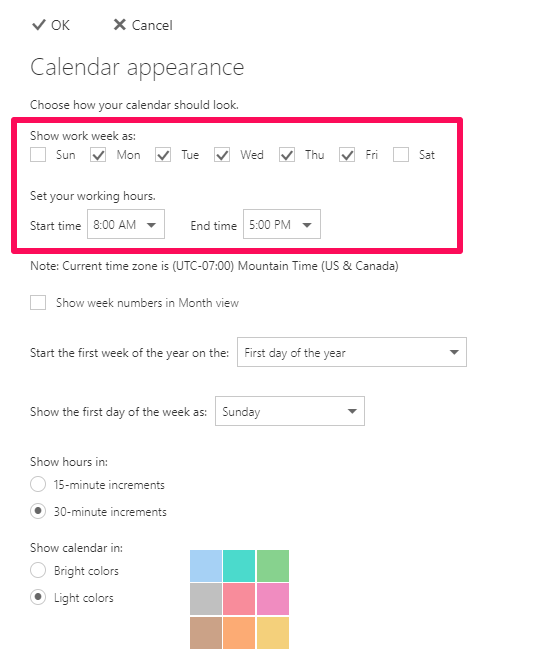Click the teal color swatch

[x=239, y=566]
